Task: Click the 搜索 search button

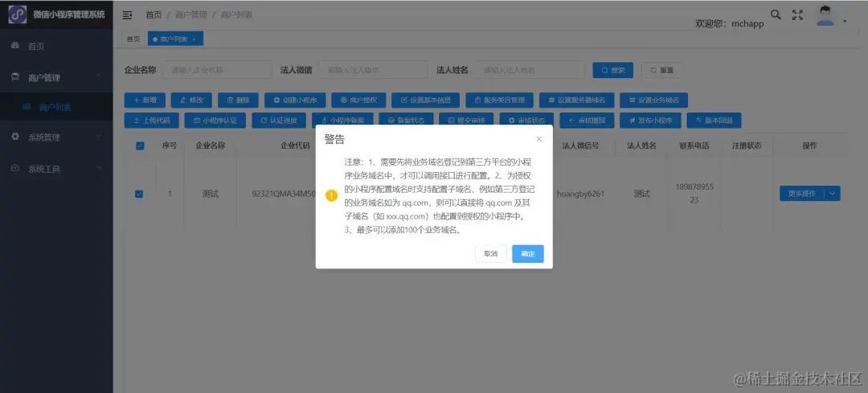Action: click(612, 70)
